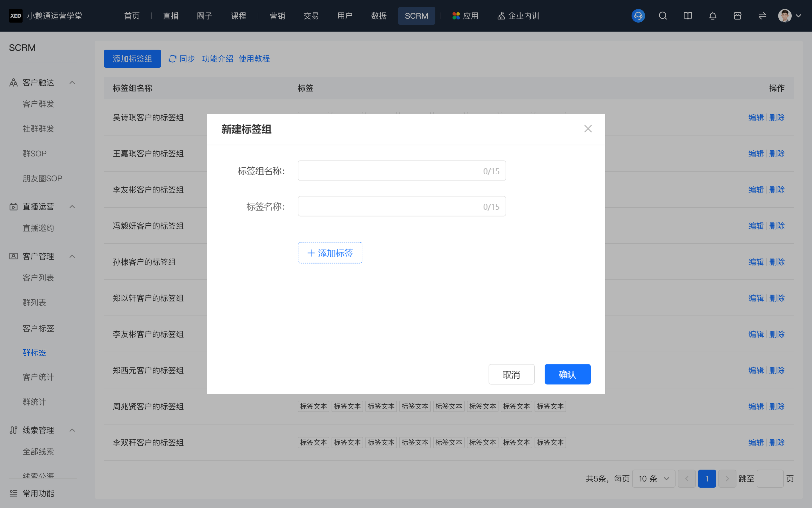Open 群统计 in the sidebar

[34, 402]
